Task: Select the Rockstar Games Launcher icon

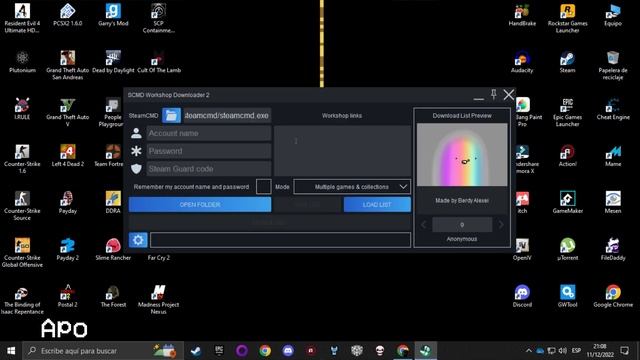Action: 567,18
